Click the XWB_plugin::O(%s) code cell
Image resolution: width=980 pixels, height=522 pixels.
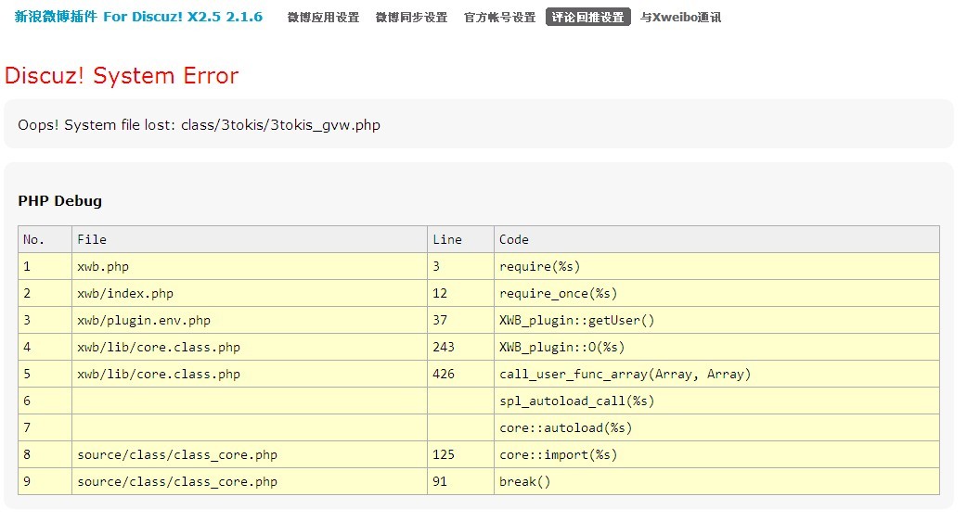click(716, 347)
